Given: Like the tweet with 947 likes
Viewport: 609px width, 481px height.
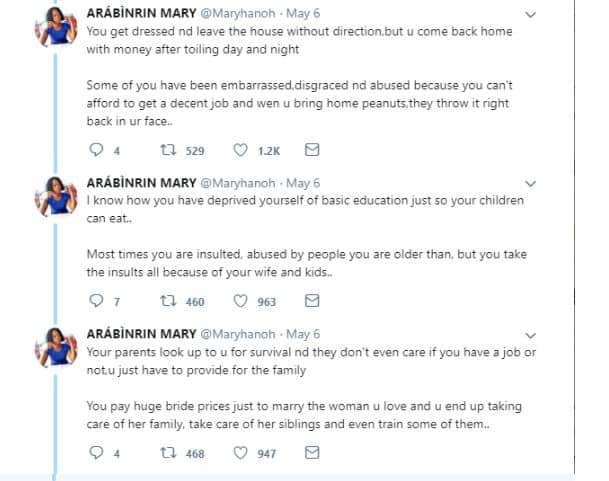Looking at the screenshot, I should click(x=240, y=453).
